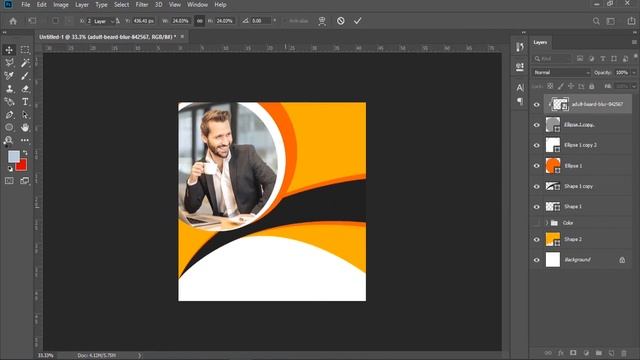The image size is (640, 360).
Task: Open the Layer menu
Action: (x=82, y=5)
